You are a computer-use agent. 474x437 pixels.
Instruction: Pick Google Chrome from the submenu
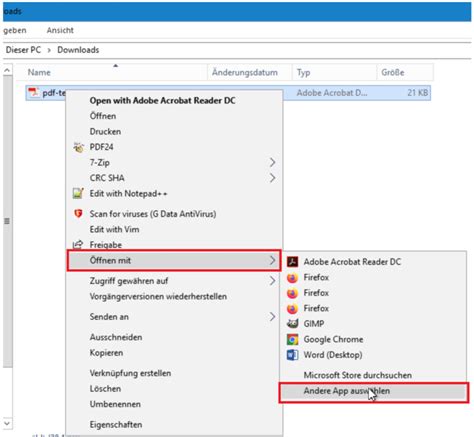[x=333, y=339]
